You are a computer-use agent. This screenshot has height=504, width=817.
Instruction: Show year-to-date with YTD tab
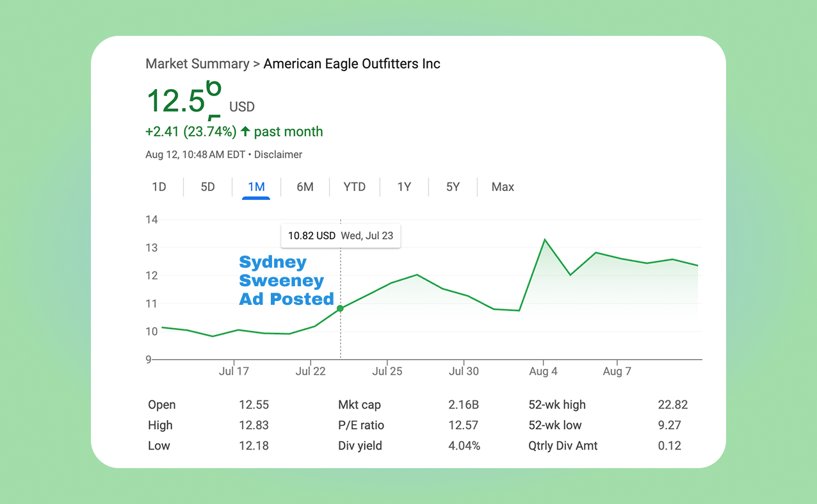click(354, 187)
